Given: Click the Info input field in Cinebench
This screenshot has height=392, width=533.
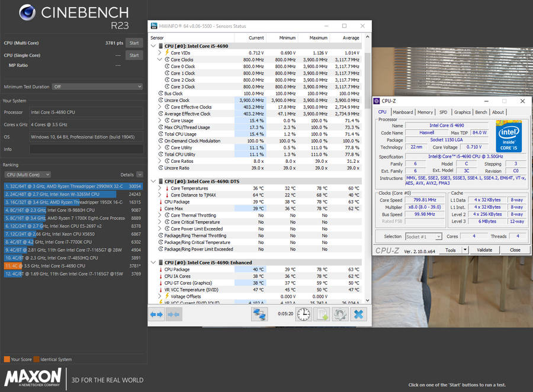Looking at the screenshot, I should [86, 149].
